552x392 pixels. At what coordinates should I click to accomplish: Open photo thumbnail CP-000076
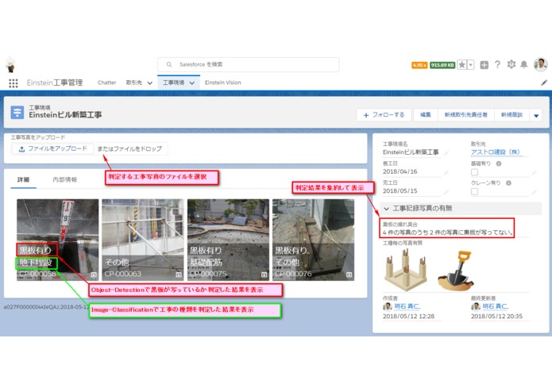click(x=313, y=240)
